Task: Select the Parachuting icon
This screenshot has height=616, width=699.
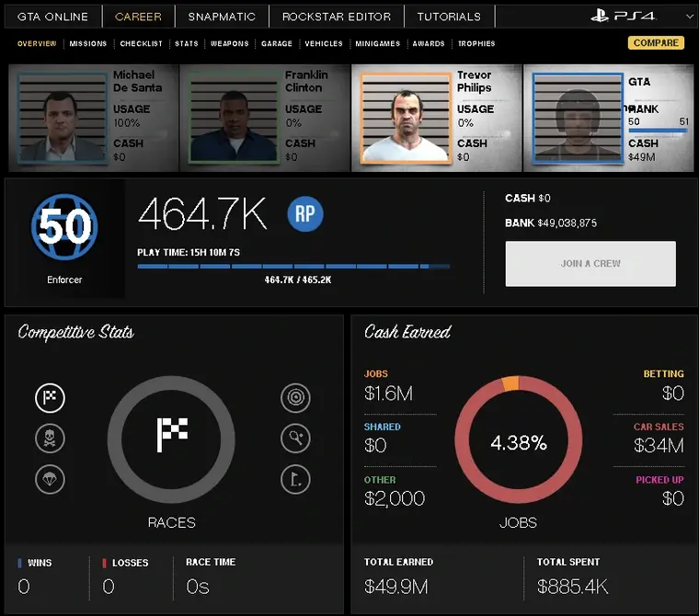Action: pyautogui.click(x=50, y=479)
